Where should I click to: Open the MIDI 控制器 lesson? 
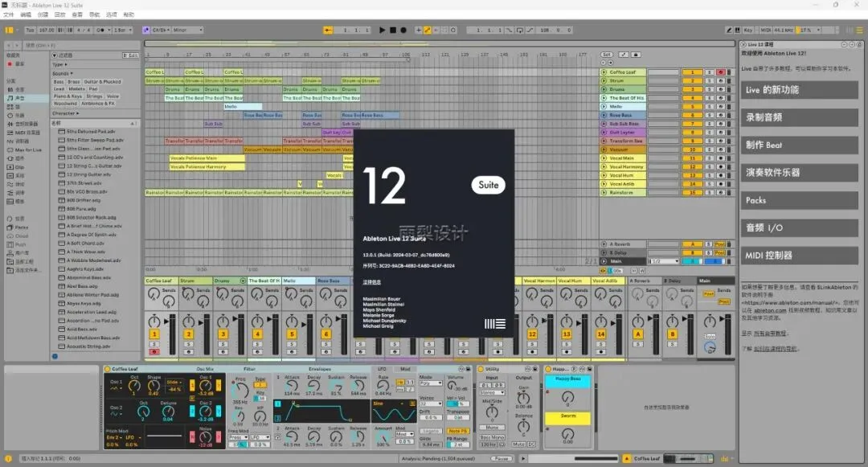[800, 256]
